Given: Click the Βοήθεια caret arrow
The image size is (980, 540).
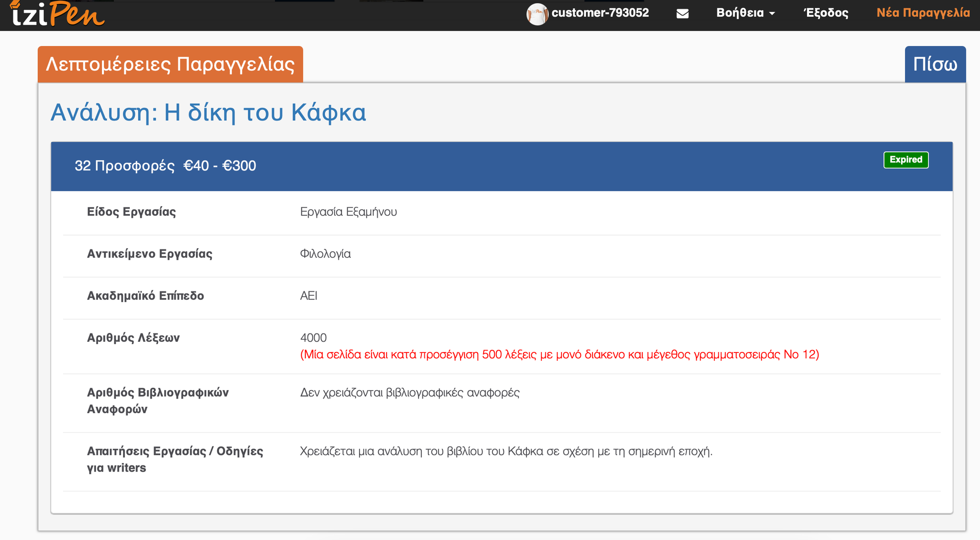Looking at the screenshot, I should coord(772,14).
